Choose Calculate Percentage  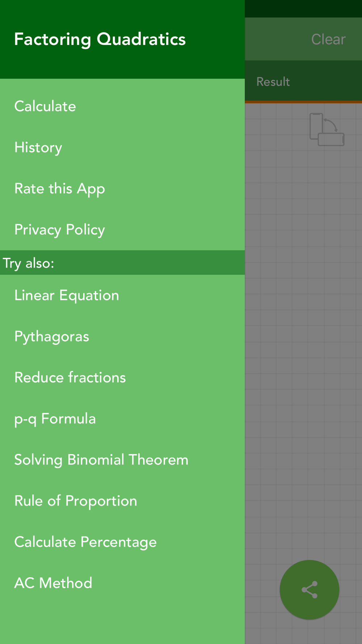(x=122, y=542)
